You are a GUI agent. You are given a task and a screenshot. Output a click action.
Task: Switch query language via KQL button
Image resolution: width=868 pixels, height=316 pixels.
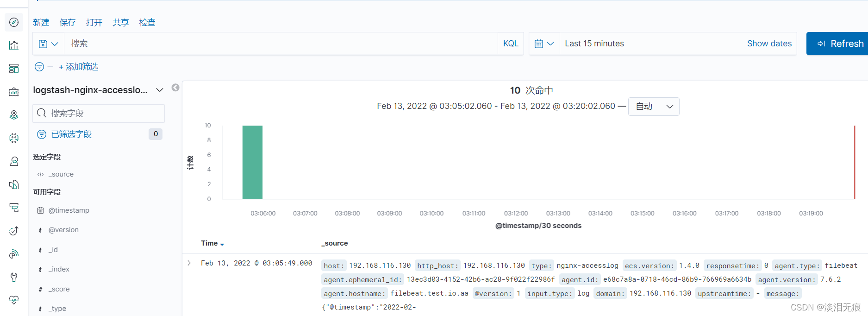[x=511, y=44]
